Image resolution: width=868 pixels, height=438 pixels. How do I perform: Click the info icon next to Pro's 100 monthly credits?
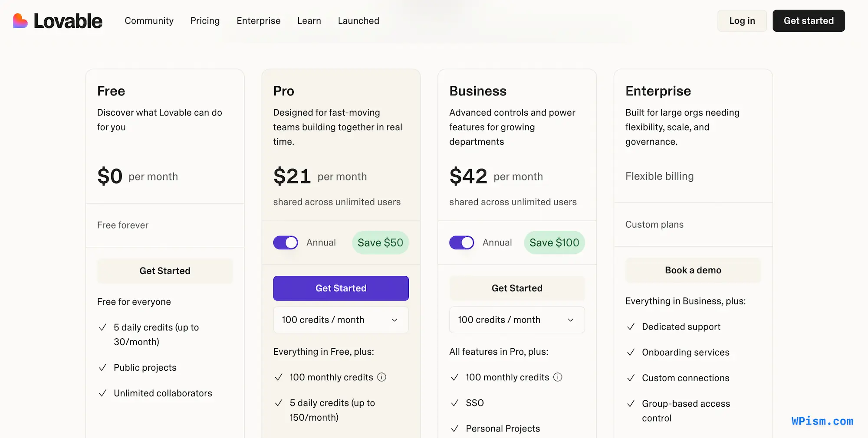381,377
